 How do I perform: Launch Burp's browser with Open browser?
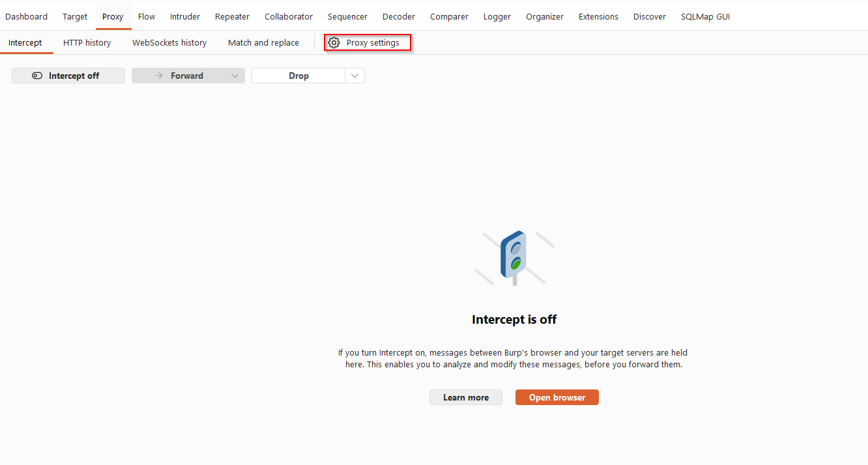(x=557, y=397)
